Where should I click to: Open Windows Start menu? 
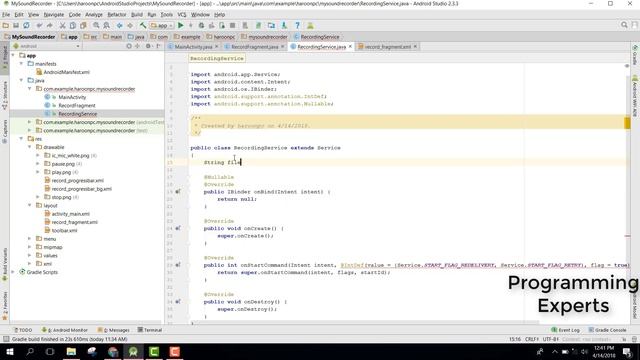(9, 351)
